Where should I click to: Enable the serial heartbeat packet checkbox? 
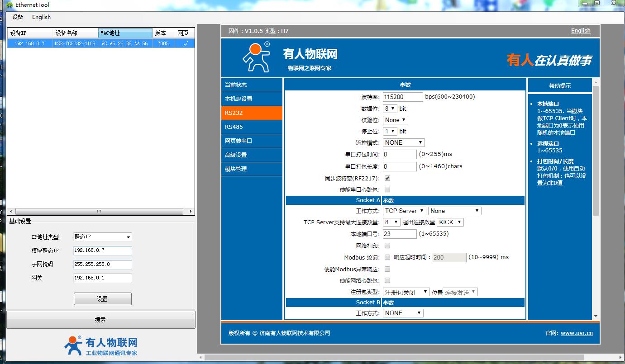387,190
